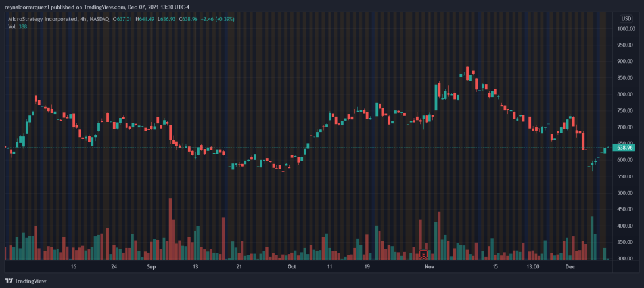The image size is (644, 288).
Task: Click the '19' date label on time axis
Action: point(367,267)
